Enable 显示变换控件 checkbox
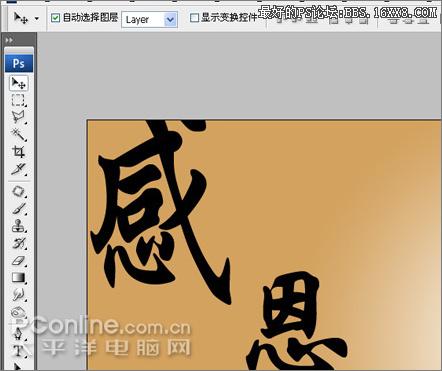The image size is (442, 371). pyautogui.click(x=194, y=18)
